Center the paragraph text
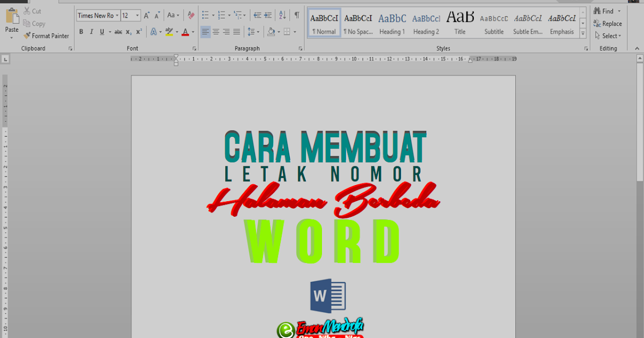The height and width of the screenshot is (338, 644). point(216,32)
